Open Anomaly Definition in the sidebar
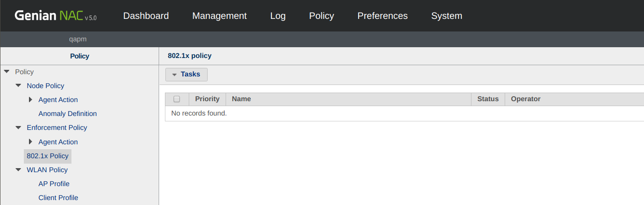The image size is (644, 205). 67,114
